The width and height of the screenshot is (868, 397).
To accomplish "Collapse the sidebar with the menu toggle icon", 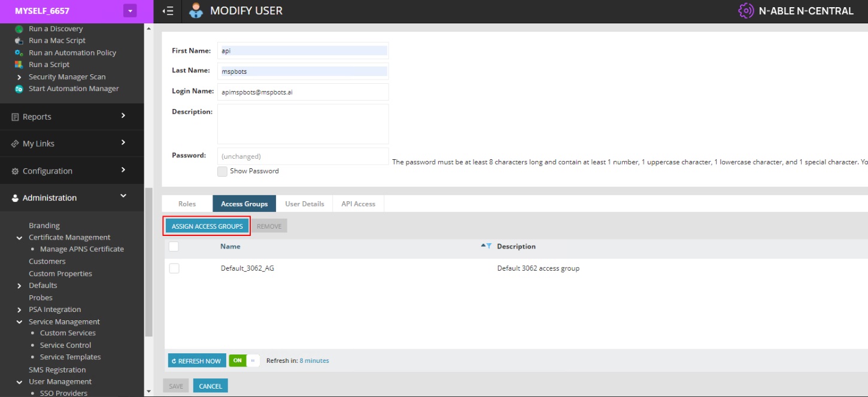I will coord(168,11).
